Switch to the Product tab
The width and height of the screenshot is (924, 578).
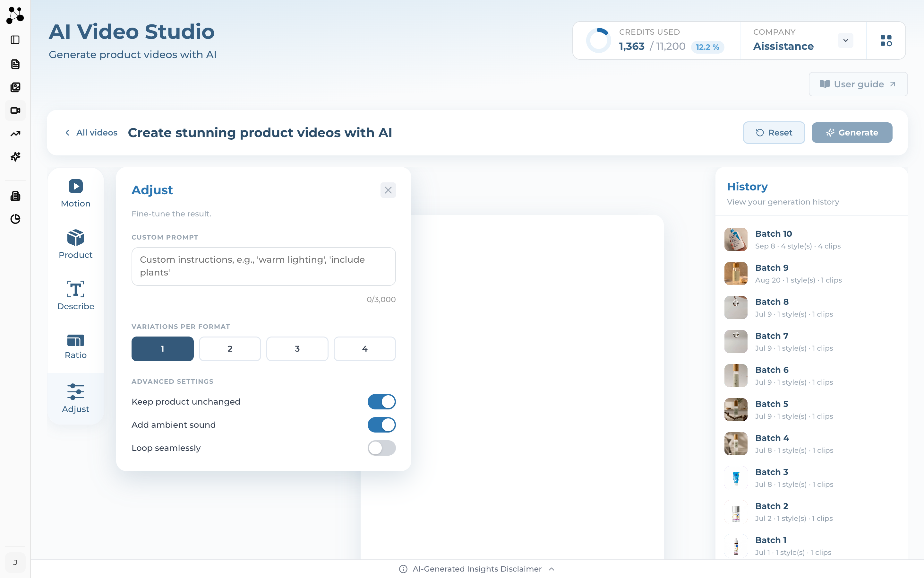[76, 245]
